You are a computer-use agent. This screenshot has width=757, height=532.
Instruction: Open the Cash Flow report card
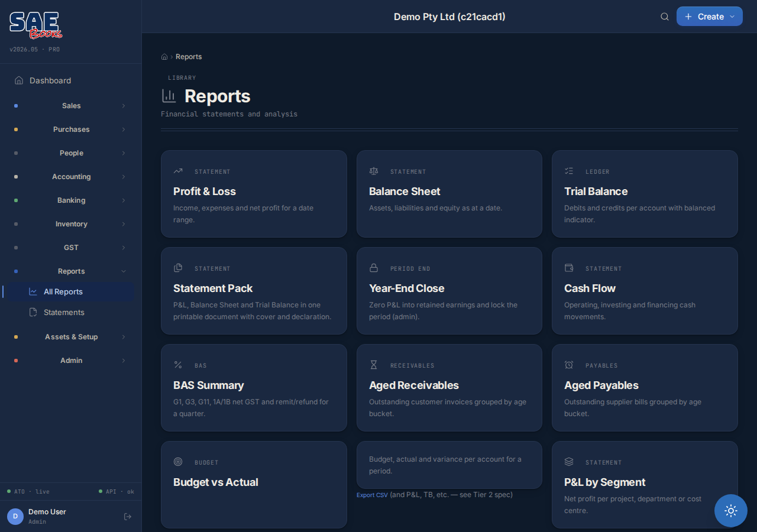tap(645, 291)
